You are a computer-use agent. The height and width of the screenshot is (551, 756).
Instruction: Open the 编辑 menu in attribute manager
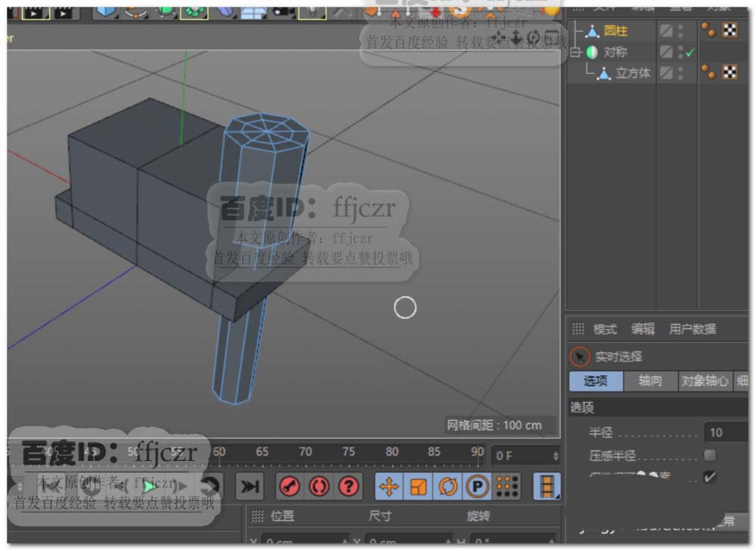[643, 330]
